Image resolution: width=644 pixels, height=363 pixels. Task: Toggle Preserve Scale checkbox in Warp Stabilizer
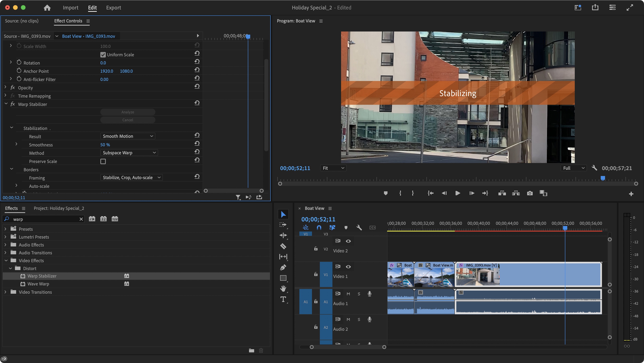click(103, 161)
